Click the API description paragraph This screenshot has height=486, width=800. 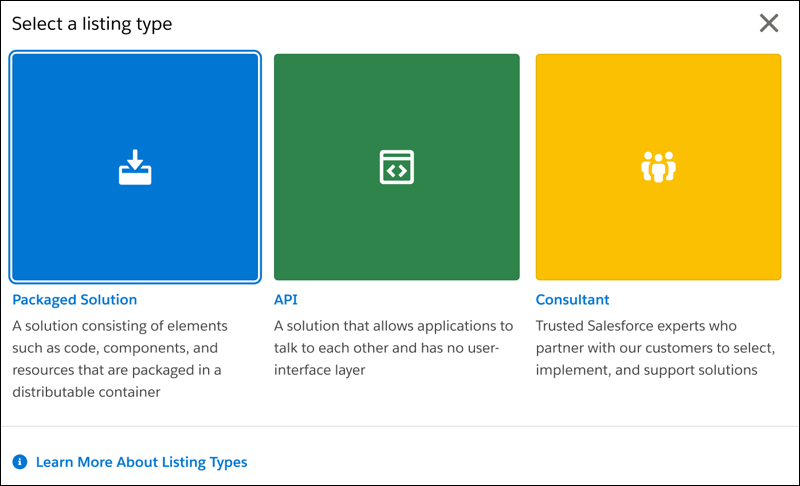tap(393, 348)
